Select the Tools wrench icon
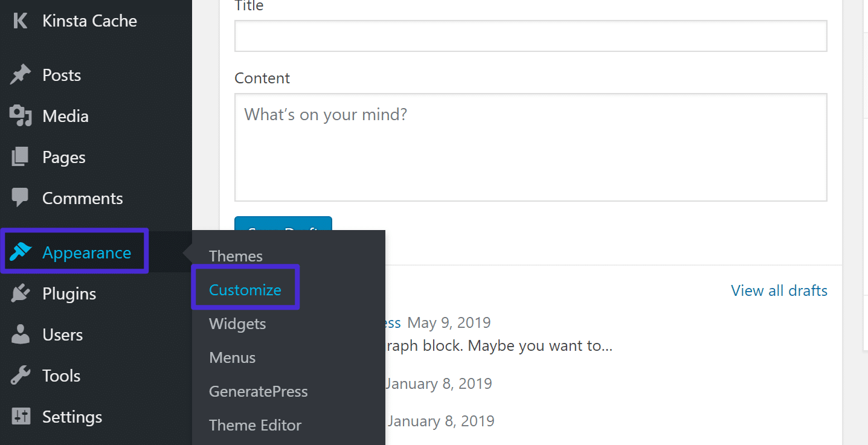868x445 pixels. tap(22, 375)
